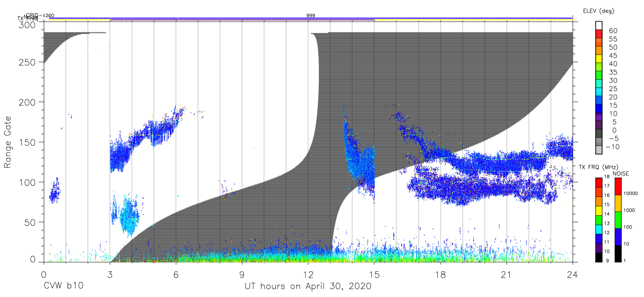This screenshot has height=297, width=644.
Task: Click the 'Range Gate' y-axis title
Action: tap(8, 141)
